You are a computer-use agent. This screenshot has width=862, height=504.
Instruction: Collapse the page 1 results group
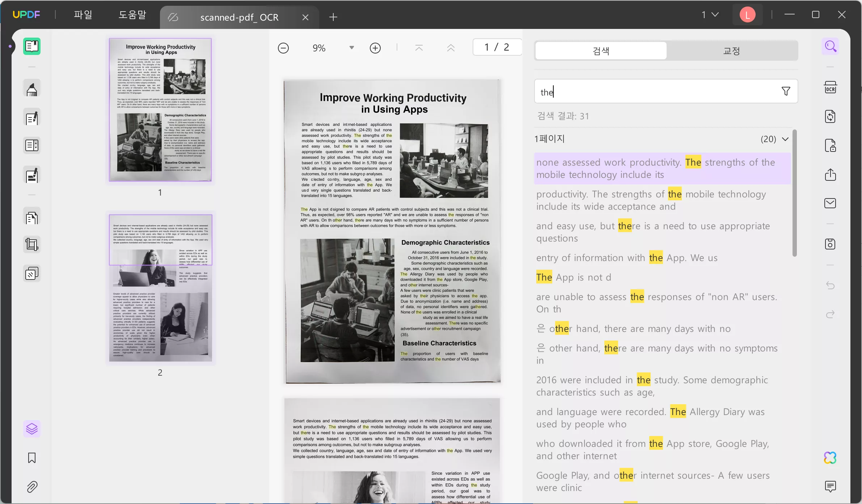click(785, 139)
